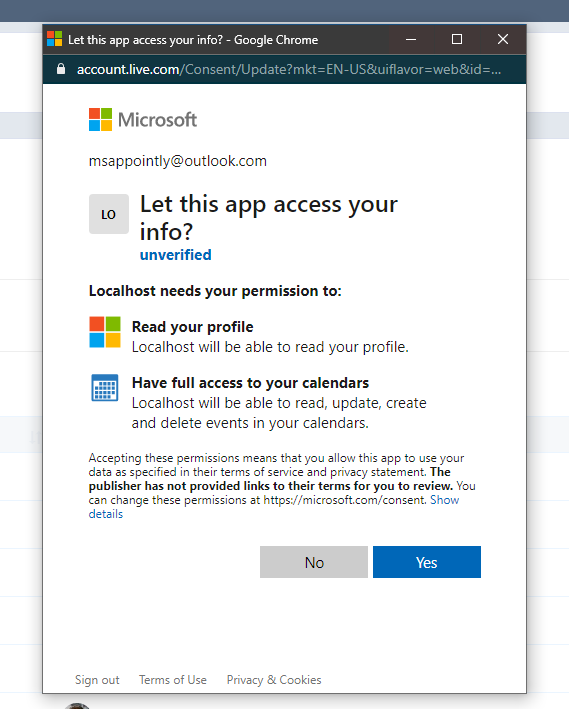This screenshot has width=569, height=709.
Task: Decline permissions with the No button
Action: (313, 562)
